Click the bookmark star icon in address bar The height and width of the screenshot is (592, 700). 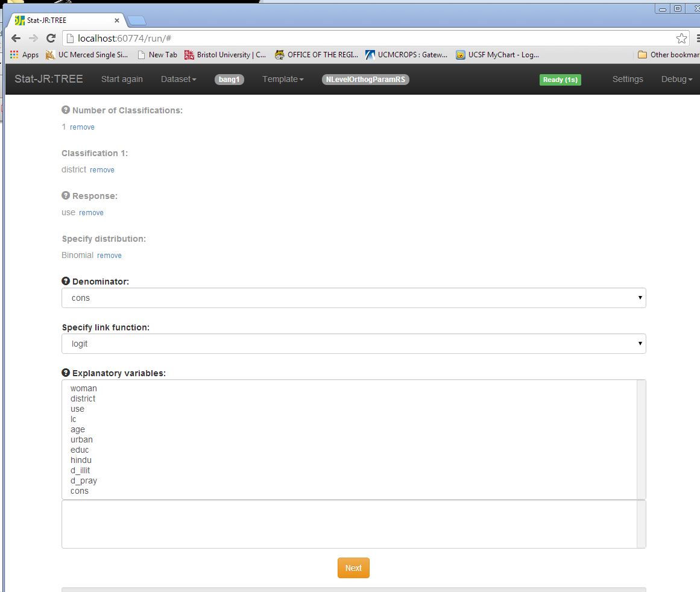(681, 39)
